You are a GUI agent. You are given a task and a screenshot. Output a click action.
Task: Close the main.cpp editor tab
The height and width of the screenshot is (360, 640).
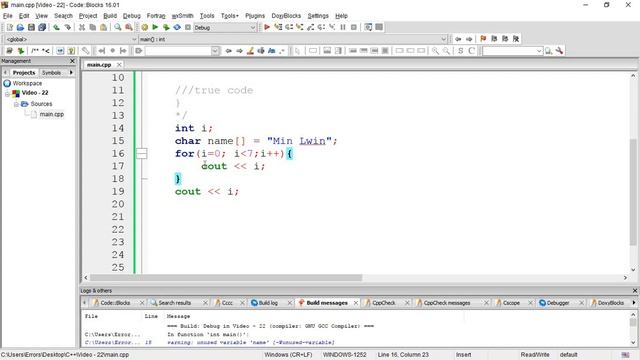(119, 65)
